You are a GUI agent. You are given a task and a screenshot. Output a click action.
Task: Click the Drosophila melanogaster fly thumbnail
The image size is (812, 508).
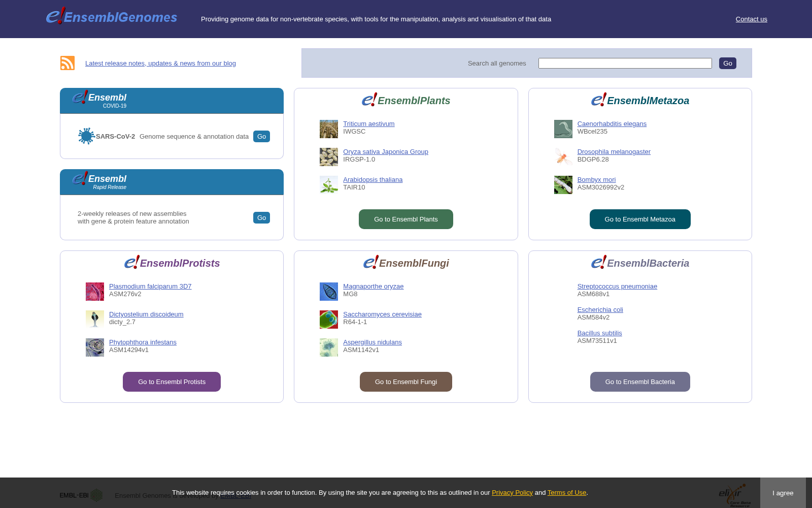point(563,157)
